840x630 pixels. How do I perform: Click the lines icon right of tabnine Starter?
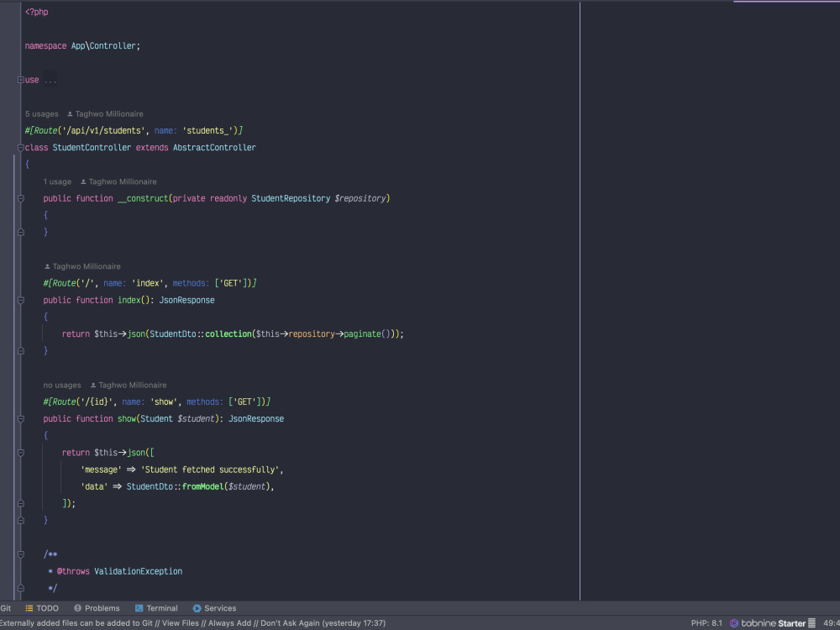(x=811, y=623)
